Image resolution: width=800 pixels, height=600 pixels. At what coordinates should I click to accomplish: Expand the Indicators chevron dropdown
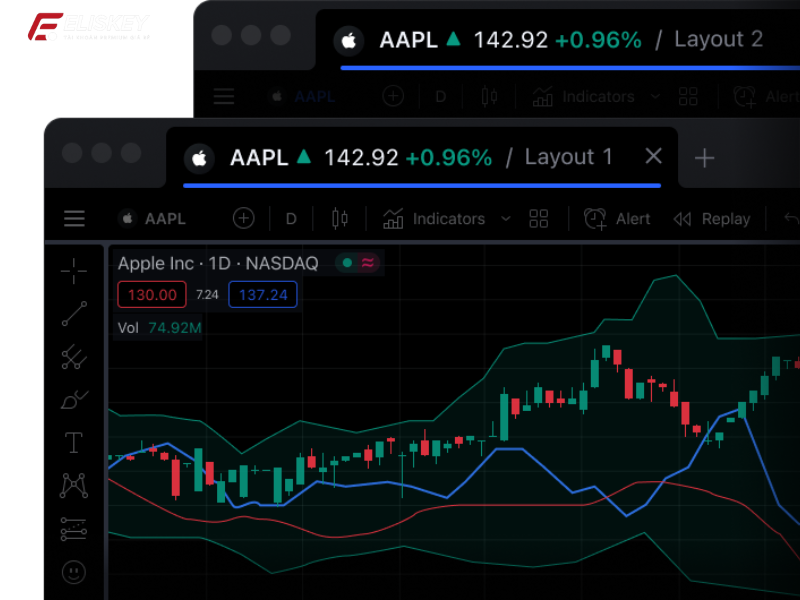pyautogui.click(x=505, y=218)
